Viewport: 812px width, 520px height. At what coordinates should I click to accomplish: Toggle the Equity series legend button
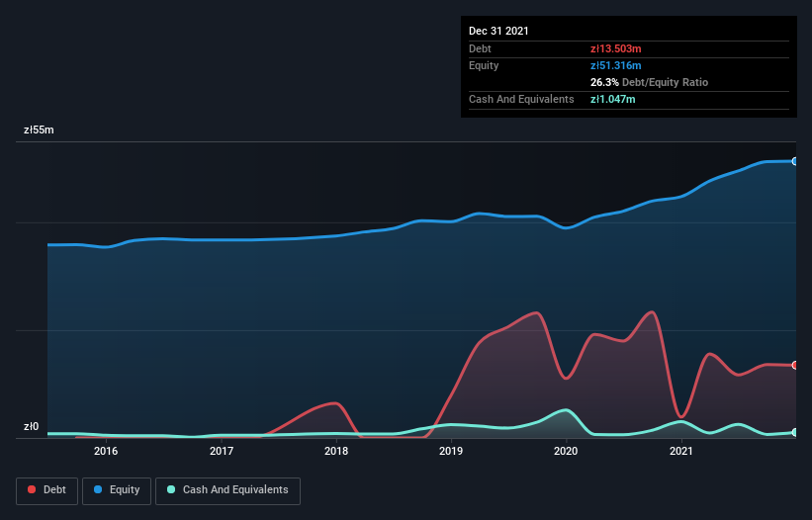tap(117, 490)
